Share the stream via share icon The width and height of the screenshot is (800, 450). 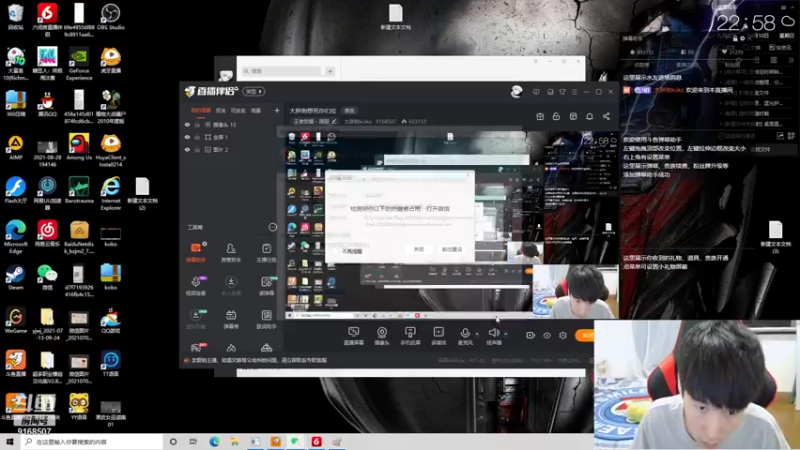(606, 116)
